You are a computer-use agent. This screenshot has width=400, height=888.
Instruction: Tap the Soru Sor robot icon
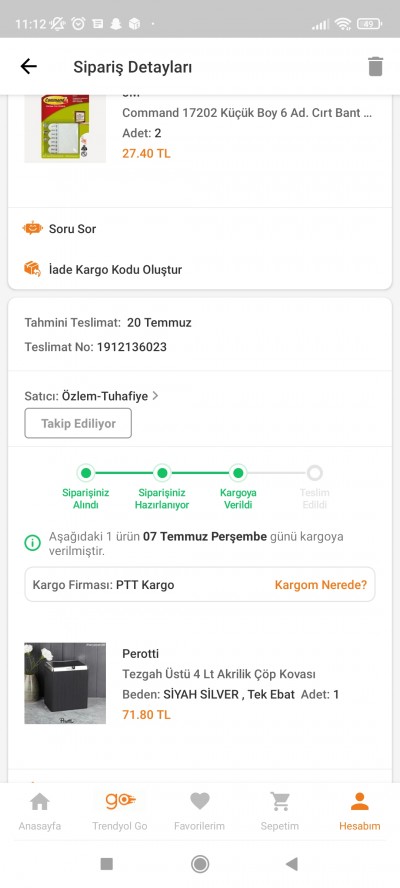[x=33, y=229]
